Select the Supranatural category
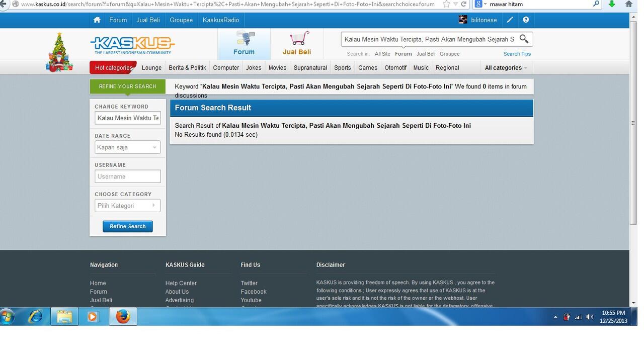The width and height of the screenshot is (644, 362). tap(310, 68)
